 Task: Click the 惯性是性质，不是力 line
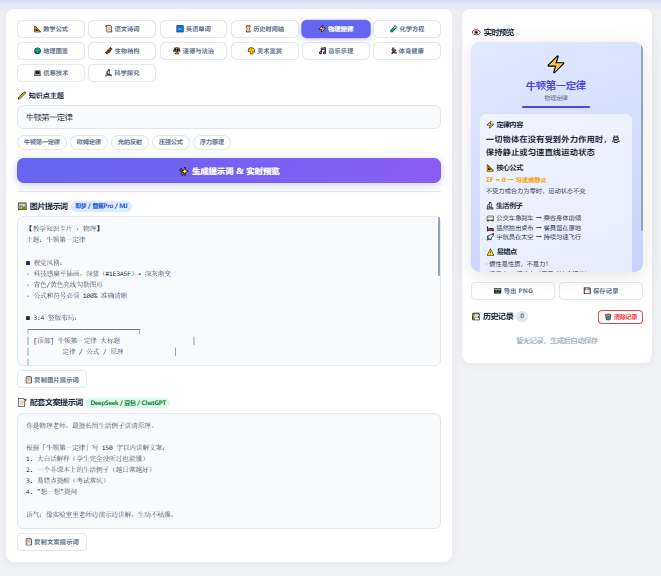click(519, 264)
